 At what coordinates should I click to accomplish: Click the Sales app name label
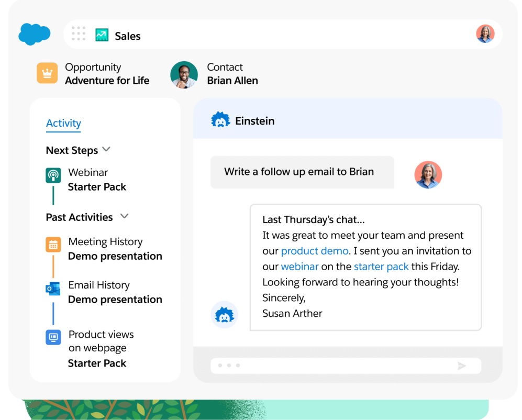pos(128,36)
